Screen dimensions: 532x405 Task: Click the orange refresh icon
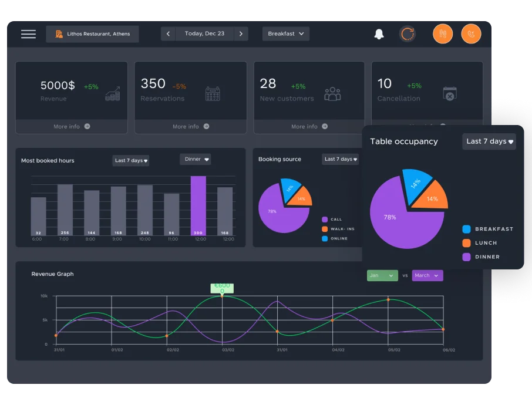click(x=408, y=34)
